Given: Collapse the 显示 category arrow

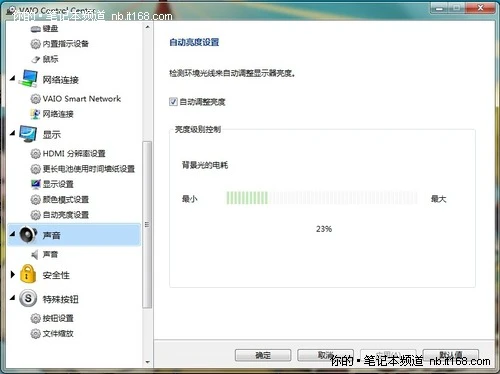Looking at the screenshot, I should pyautogui.click(x=13, y=133).
